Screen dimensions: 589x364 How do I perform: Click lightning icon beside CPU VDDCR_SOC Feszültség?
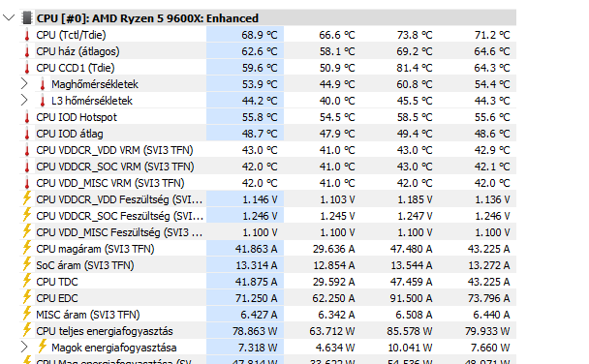coord(27,215)
